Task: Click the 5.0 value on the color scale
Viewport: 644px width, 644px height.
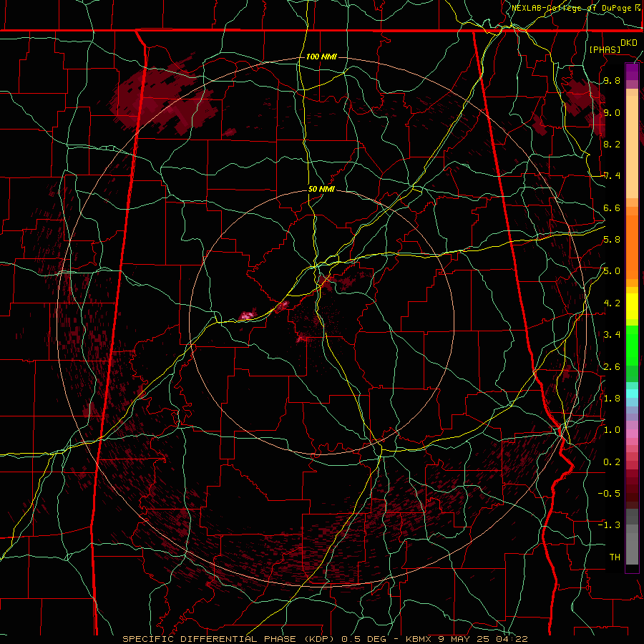Action: pos(612,271)
